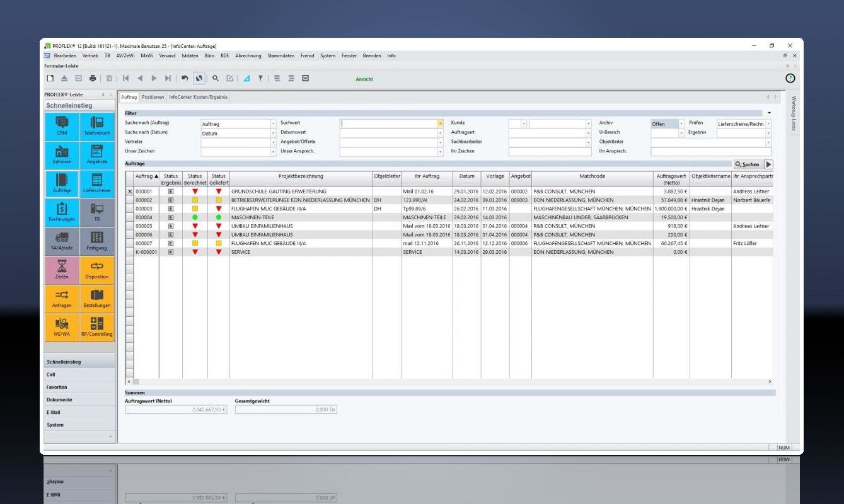Open the Bearbeiten menu
844x504 pixels.
(65, 55)
